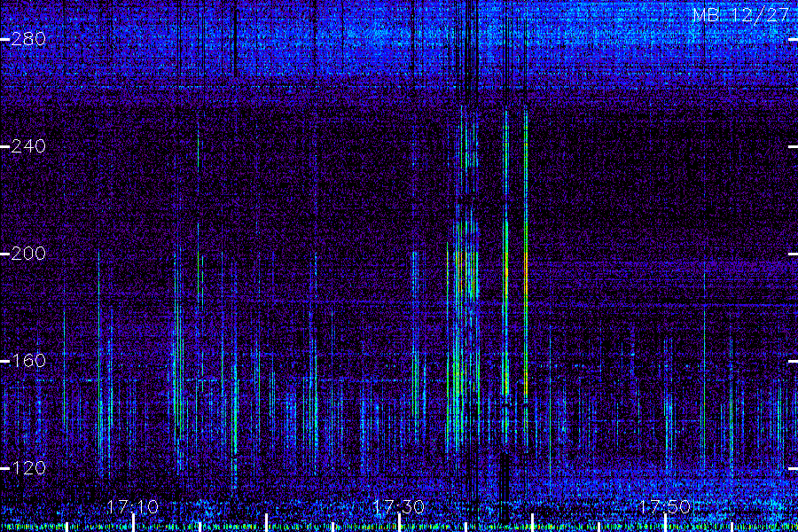
Task: Click the 280 frequency axis label
Action: [x=28, y=39]
